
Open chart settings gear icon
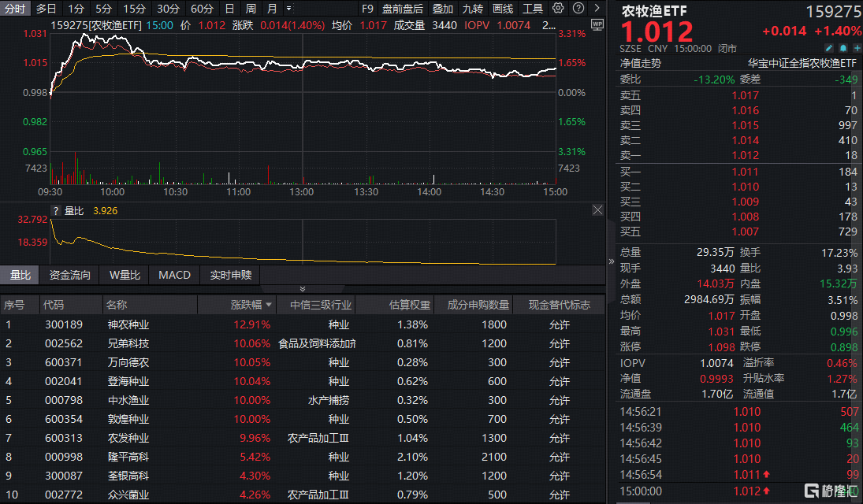(x=558, y=8)
